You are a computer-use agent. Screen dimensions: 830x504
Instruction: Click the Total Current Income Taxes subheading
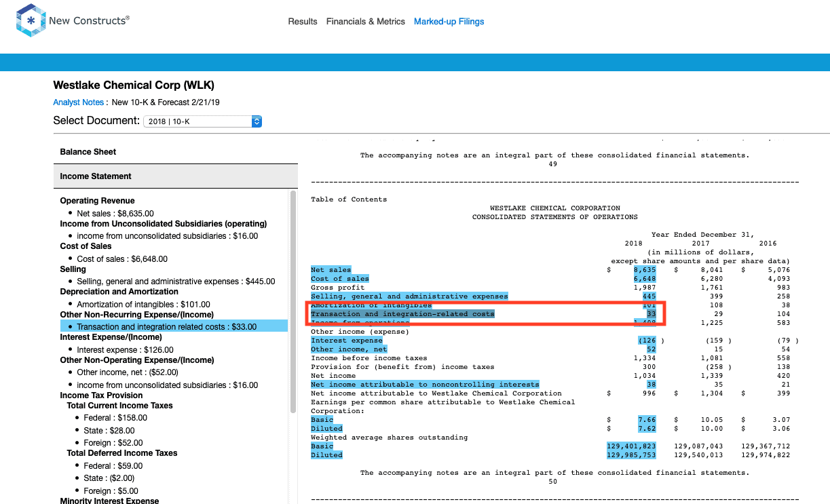119,406
